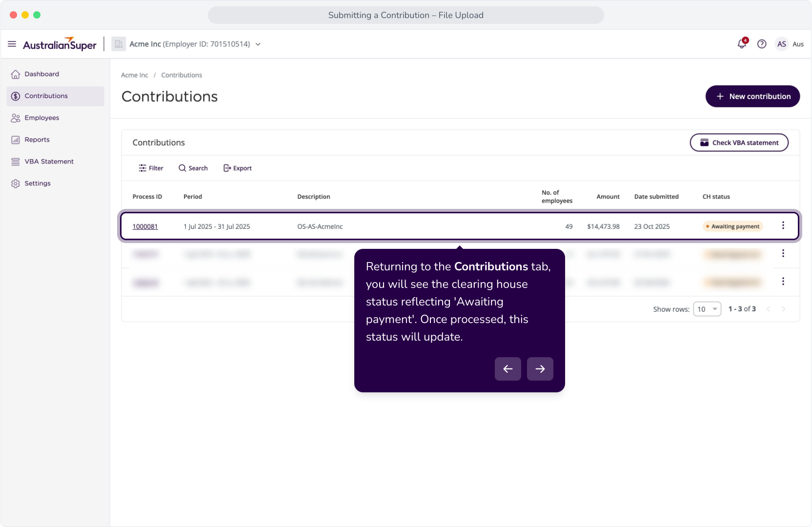The image size is (812, 527).
Task: Start a New contribution
Action: [x=752, y=96]
